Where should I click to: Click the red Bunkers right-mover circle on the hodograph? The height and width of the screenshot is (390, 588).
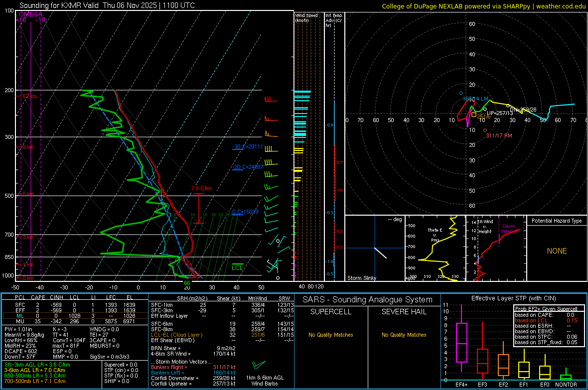(x=485, y=130)
